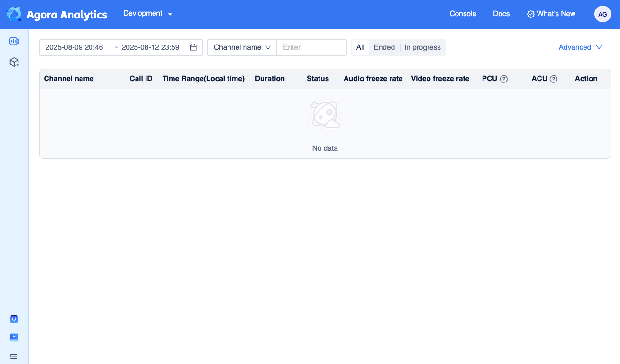The image size is (620, 364).
Task: Click the PCU help question mark icon
Action: pos(504,79)
